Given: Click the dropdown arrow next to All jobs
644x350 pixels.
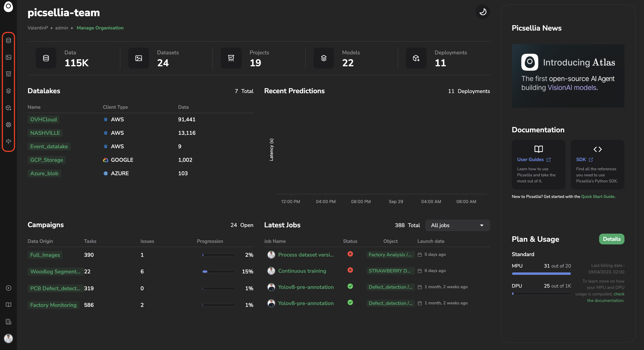Looking at the screenshot, I should pos(482,225).
